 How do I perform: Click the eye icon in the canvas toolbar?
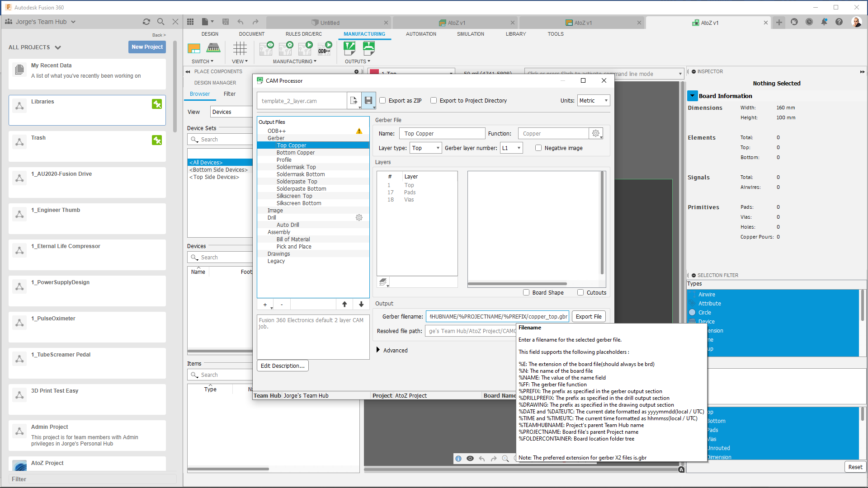(x=470, y=458)
